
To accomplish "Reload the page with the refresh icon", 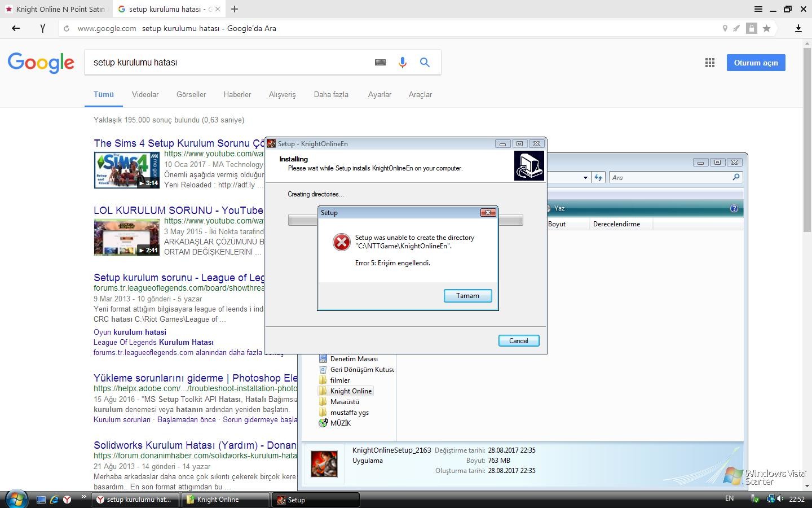I will [67, 28].
